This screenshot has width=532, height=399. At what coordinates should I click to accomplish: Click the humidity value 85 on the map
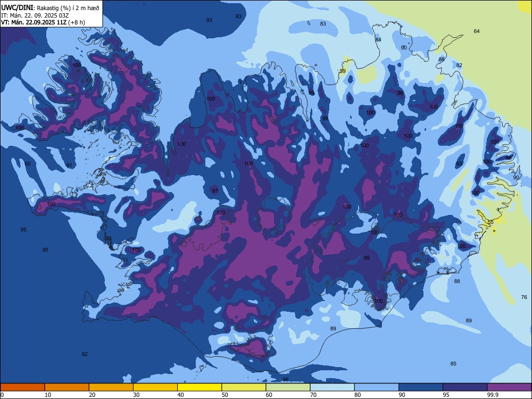point(453,364)
